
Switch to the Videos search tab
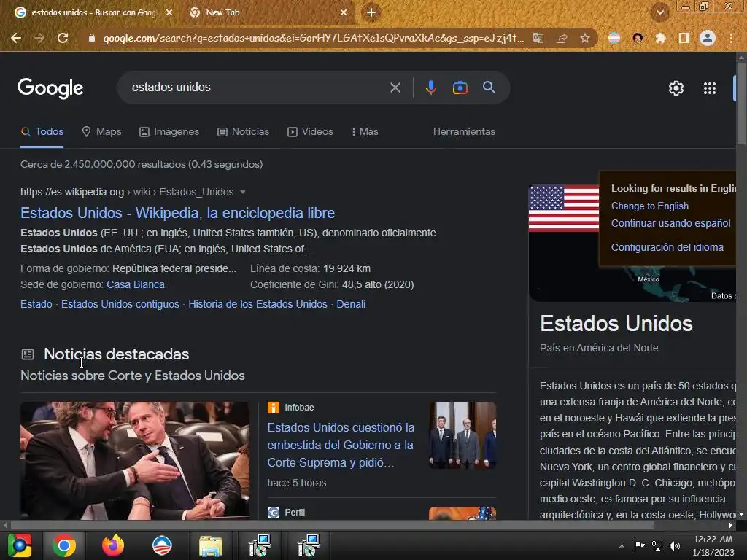click(310, 131)
